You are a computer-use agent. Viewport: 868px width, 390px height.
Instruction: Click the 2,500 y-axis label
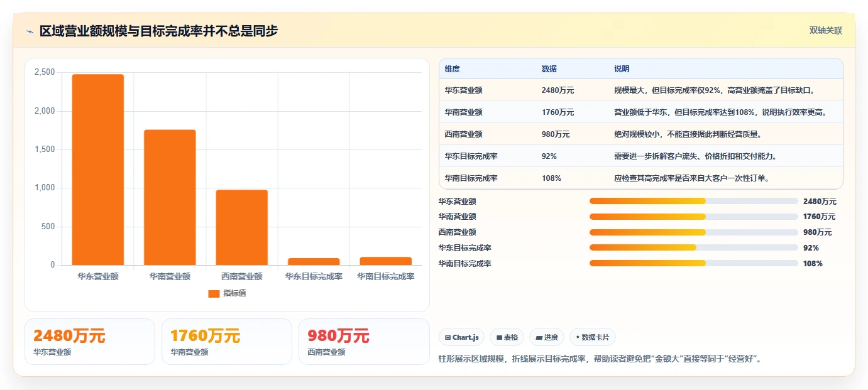tap(45, 72)
